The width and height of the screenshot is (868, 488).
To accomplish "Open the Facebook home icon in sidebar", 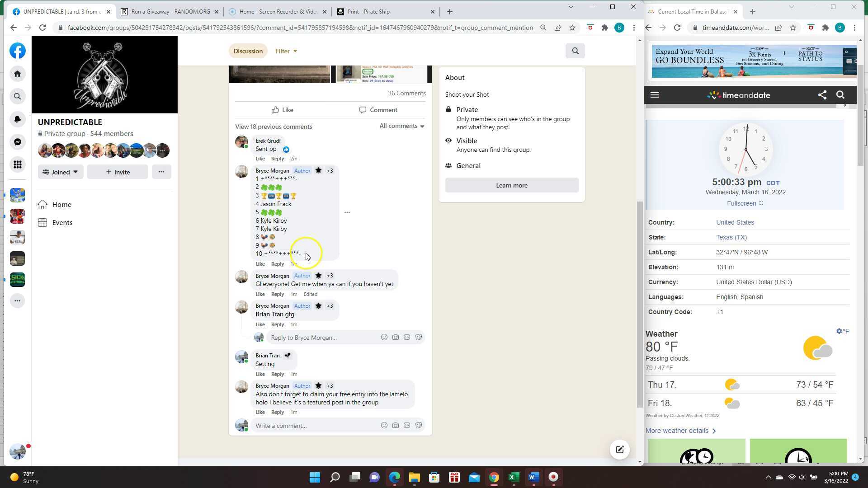I will pyautogui.click(x=17, y=74).
